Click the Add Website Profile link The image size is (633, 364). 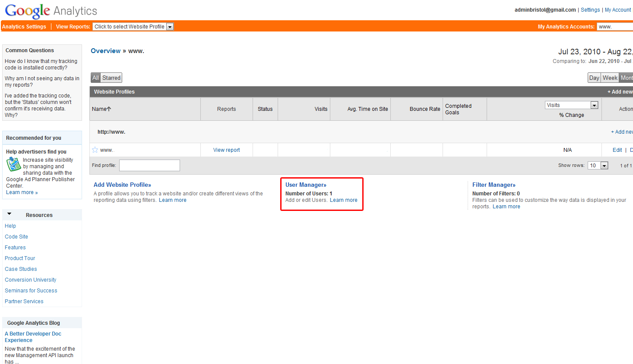tap(122, 185)
